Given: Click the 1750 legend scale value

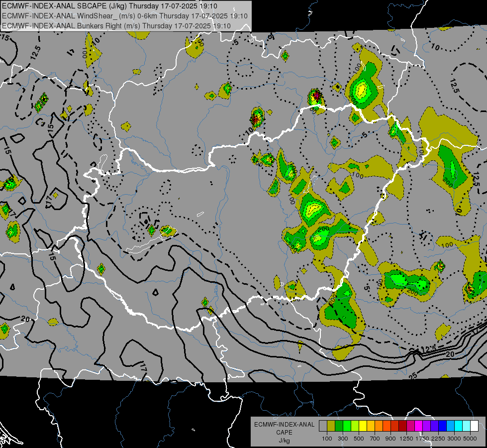Looking at the screenshot, I should pyautogui.click(x=422, y=439).
